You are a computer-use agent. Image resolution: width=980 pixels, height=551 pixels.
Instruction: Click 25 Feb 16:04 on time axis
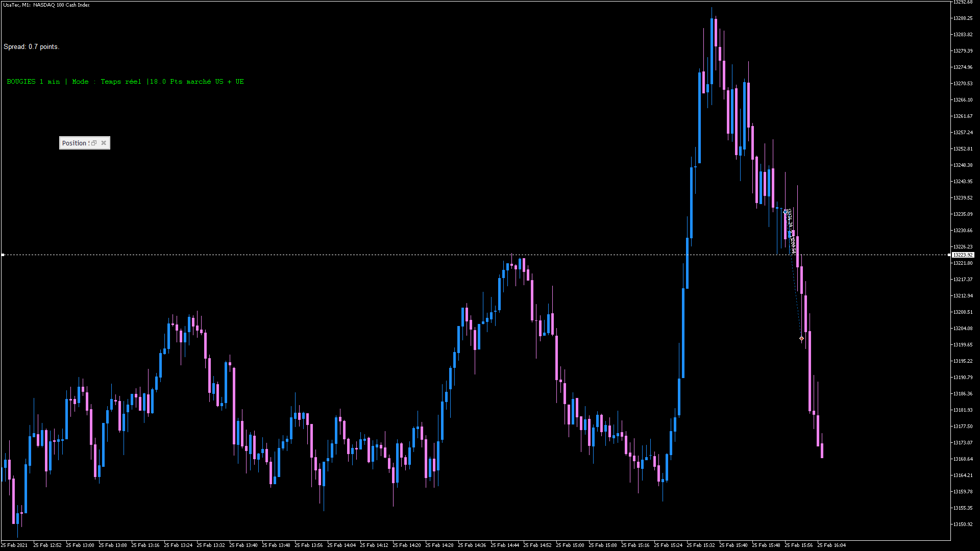point(831,545)
